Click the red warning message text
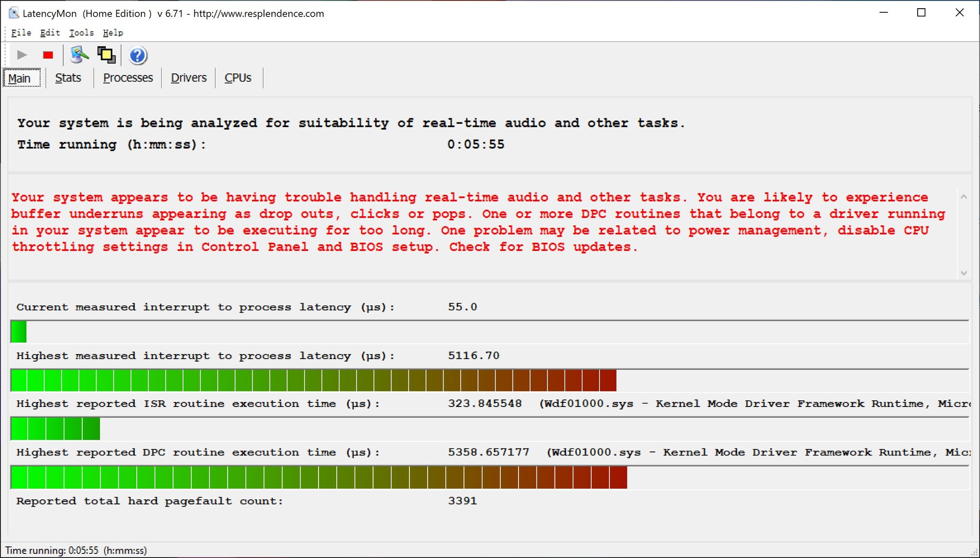The image size is (980, 558). pos(325,222)
